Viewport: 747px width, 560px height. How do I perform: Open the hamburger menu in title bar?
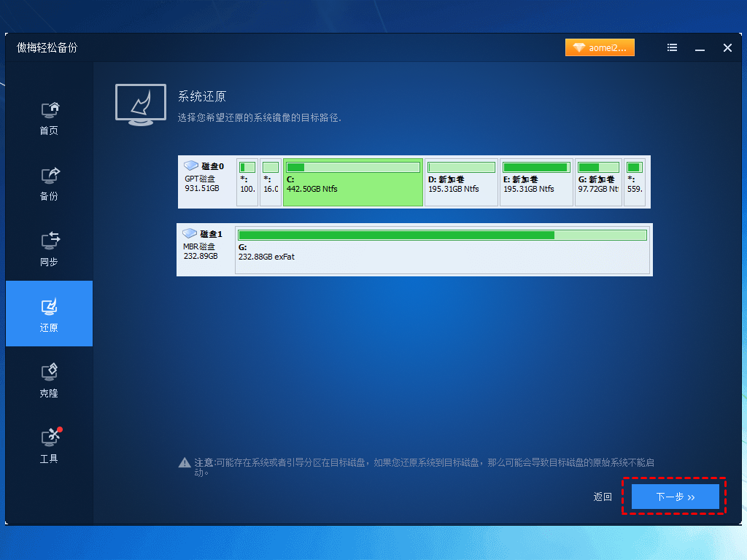672,48
